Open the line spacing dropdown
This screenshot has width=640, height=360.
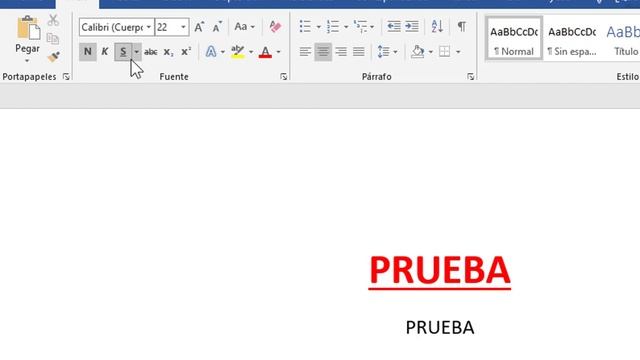(387, 52)
